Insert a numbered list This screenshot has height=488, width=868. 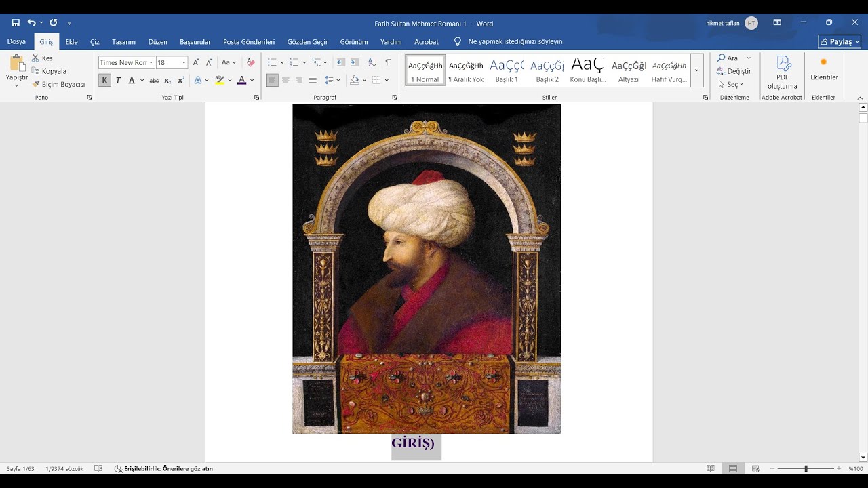pos(294,62)
